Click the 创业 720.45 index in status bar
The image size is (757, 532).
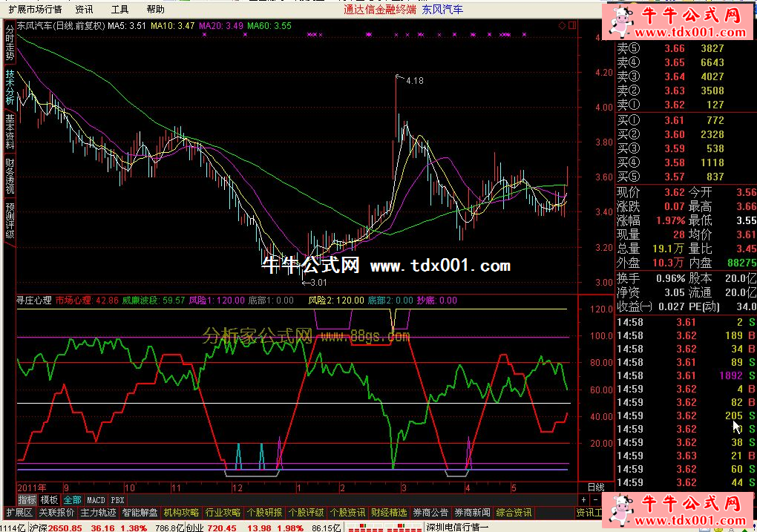point(212,528)
